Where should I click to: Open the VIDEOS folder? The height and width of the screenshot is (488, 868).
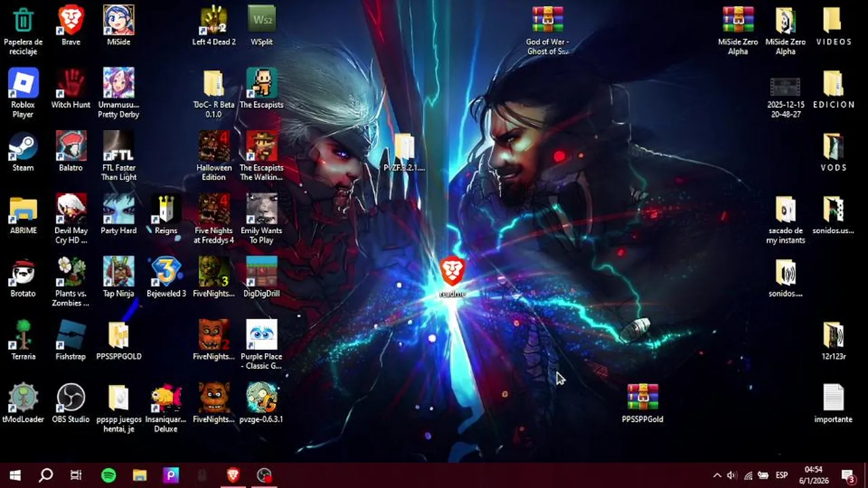point(833,26)
